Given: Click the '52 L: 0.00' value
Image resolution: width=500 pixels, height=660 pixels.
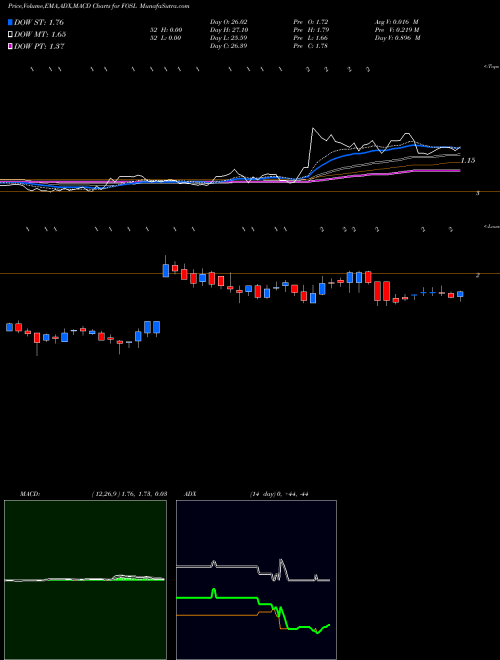Looking at the screenshot, I should tap(164, 38).
